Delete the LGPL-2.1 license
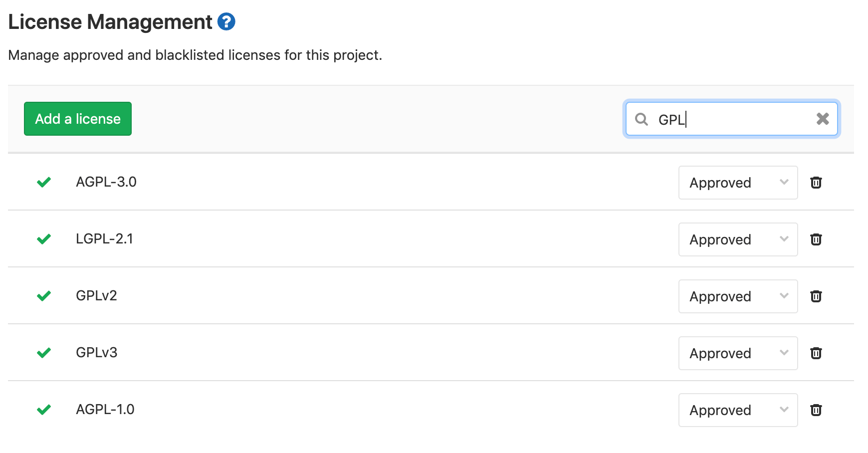Image resolution: width=868 pixels, height=453 pixels. 816,239
